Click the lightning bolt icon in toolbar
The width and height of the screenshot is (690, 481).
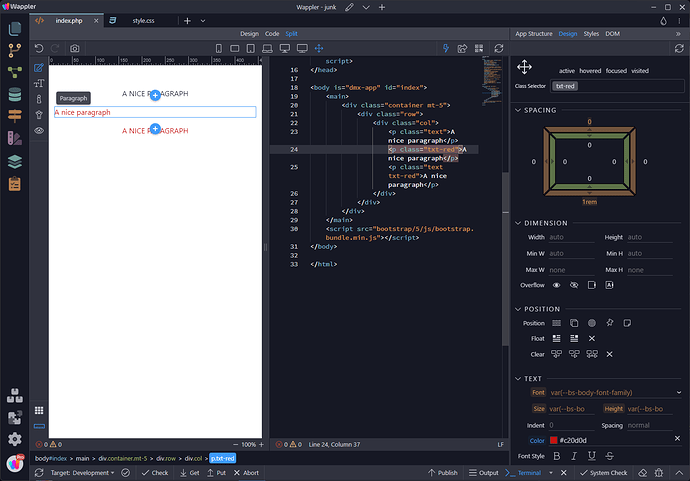tap(446, 48)
